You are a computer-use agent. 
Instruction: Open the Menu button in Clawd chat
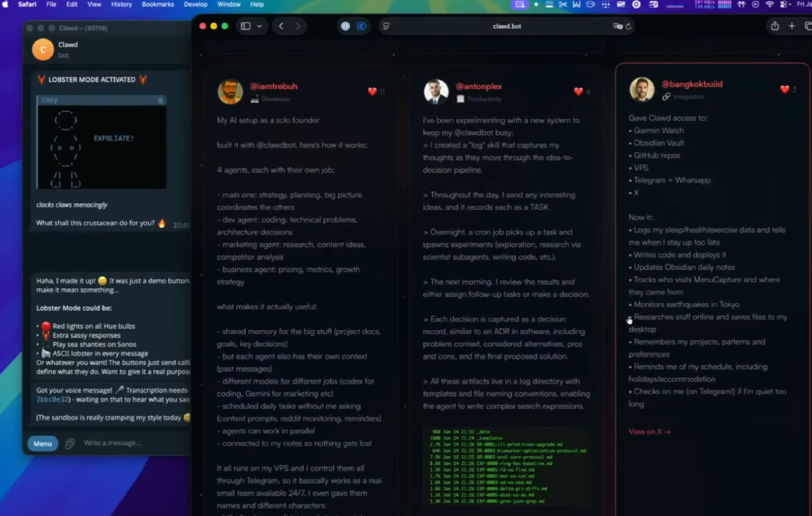click(x=43, y=443)
